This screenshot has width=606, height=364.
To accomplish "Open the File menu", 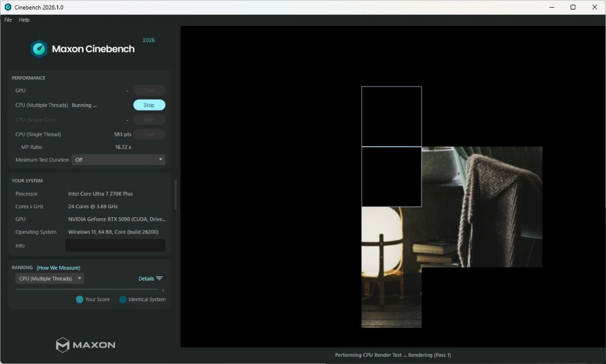I will click(8, 20).
